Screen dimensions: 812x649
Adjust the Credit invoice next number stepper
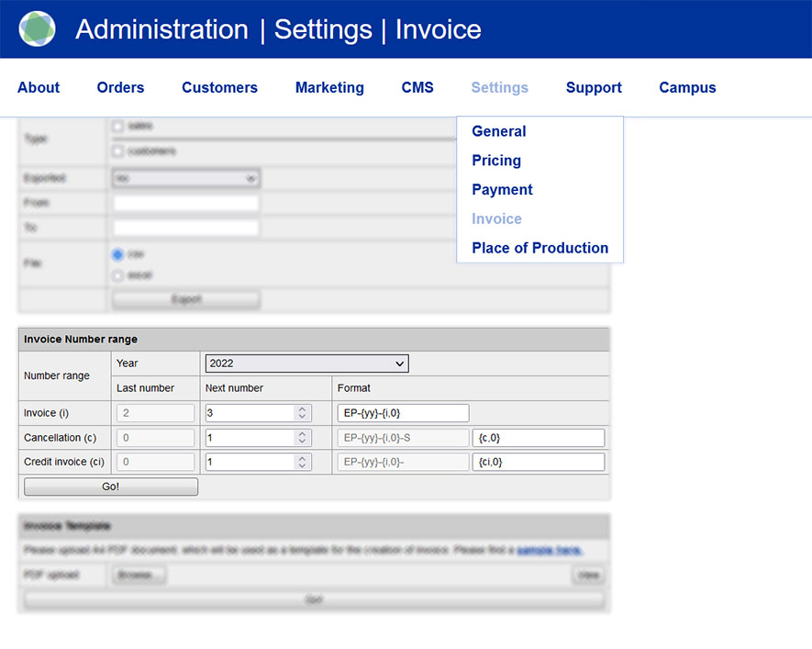point(303,462)
